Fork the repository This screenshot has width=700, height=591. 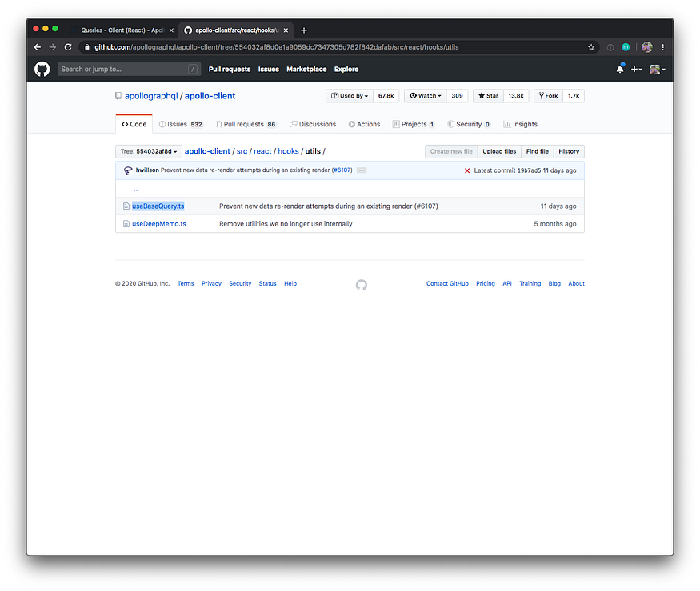tap(548, 95)
